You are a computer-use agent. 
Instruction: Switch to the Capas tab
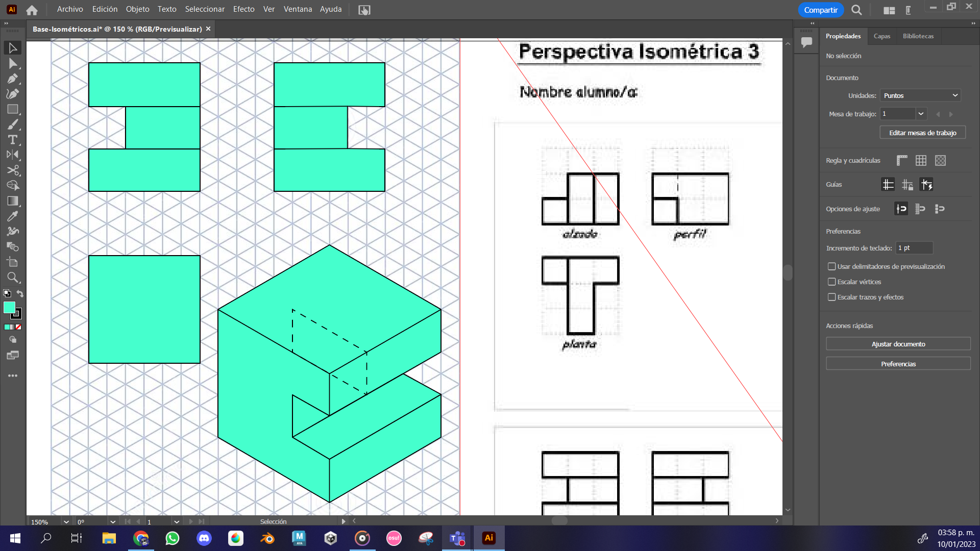click(881, 36)
